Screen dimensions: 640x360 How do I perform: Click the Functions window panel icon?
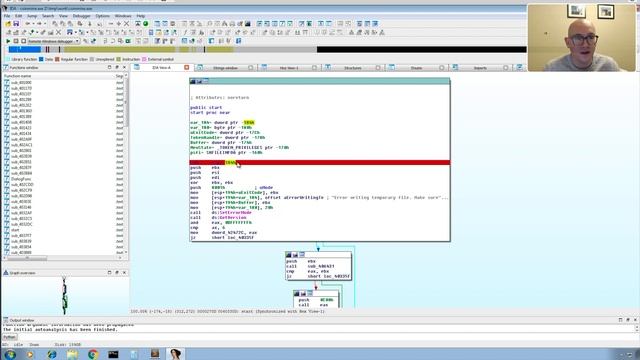[6, 68]
